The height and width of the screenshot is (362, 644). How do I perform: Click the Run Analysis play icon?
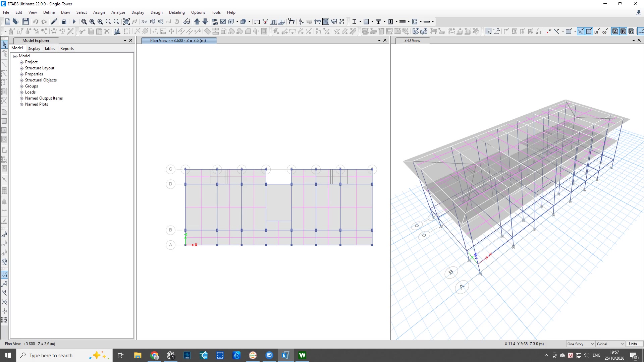(74, 21)
